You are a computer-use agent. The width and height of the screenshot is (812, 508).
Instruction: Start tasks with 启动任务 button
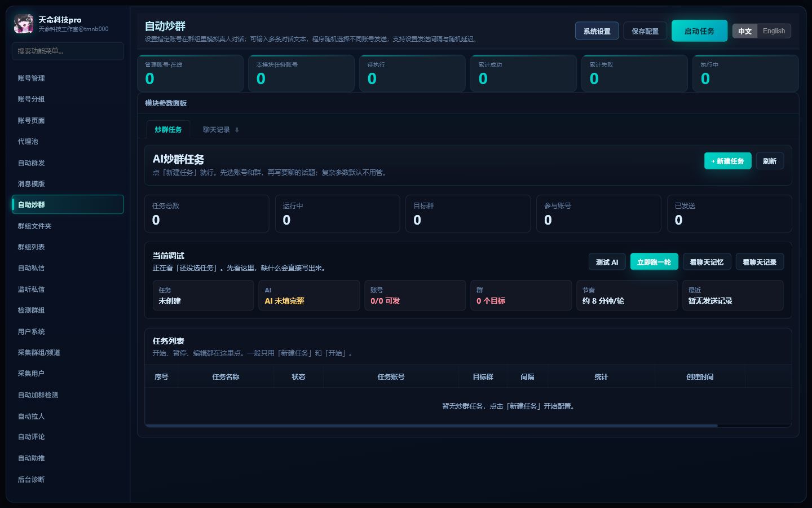[699, 31]
